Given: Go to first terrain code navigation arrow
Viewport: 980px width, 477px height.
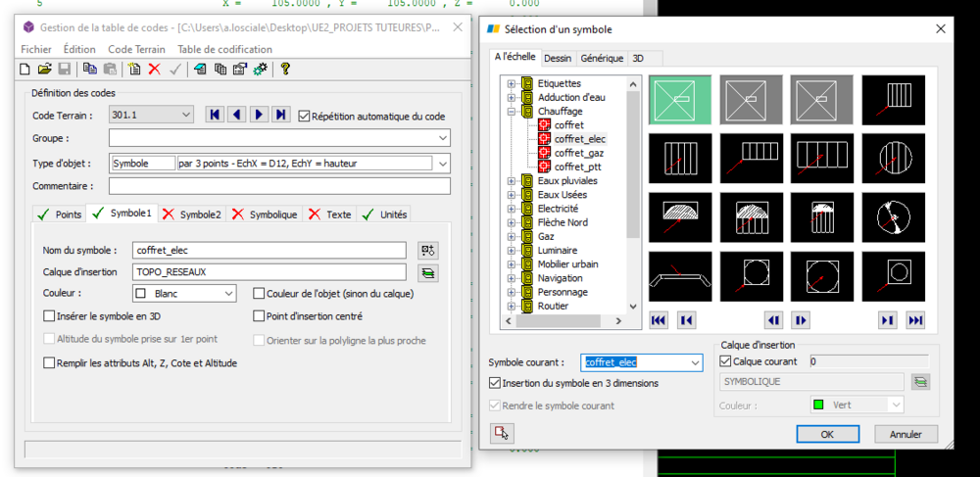Looking at the screenshot, I should 215,115.
